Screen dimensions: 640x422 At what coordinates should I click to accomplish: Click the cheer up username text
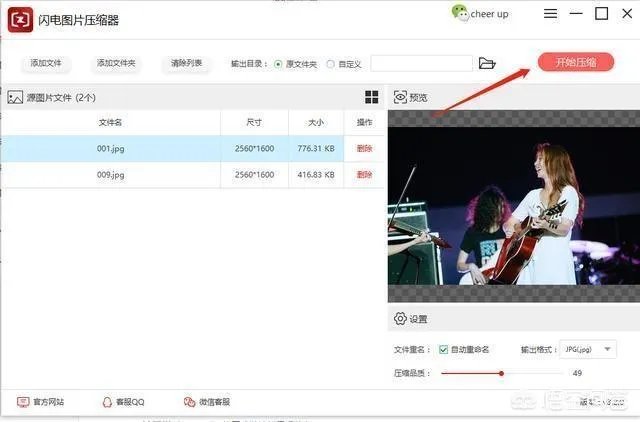[489, 14]
